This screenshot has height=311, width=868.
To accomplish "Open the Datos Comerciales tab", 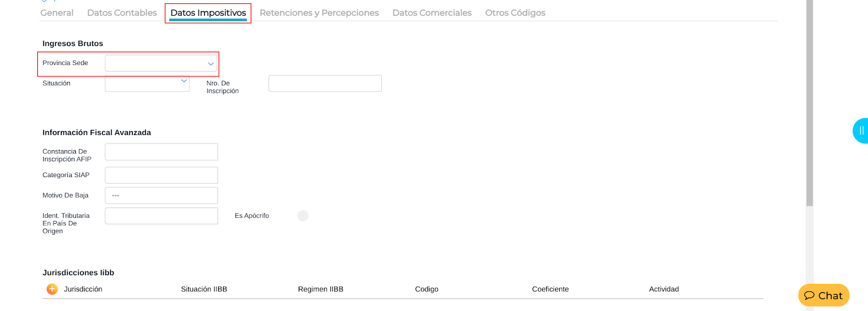I will (432, 12).
